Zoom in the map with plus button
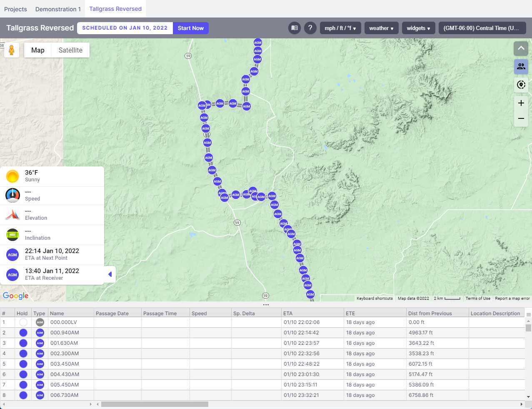The height and width of the screenshot is (409, 532). pos(521,103)
